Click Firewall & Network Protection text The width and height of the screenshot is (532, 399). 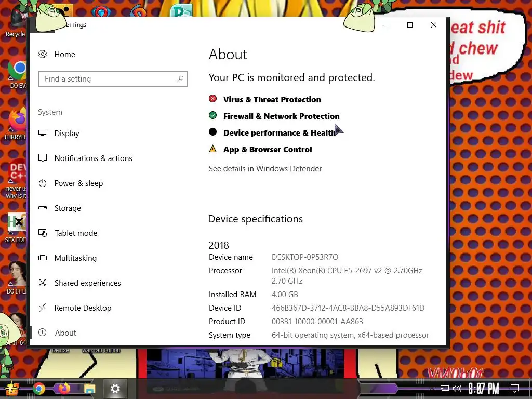281,116
